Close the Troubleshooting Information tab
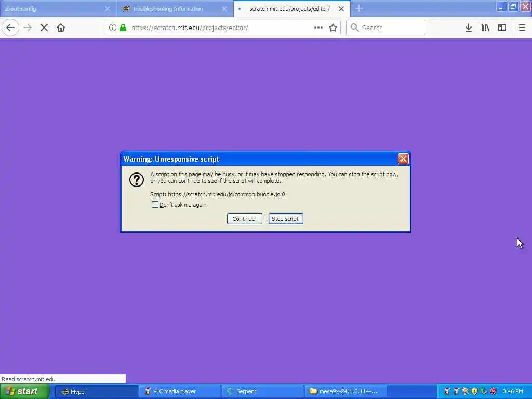 point(224,9)
